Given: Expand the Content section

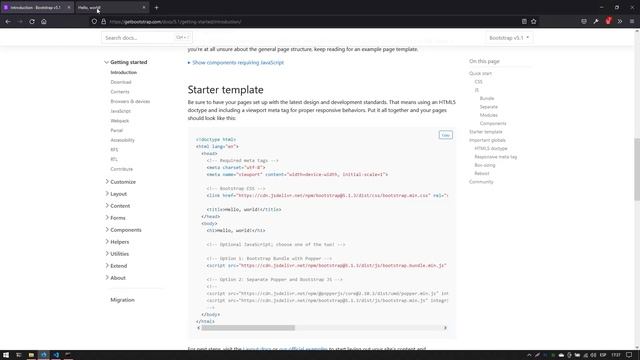Looking at the screenshot, I should pyautogui.click(x=118, y=206).
